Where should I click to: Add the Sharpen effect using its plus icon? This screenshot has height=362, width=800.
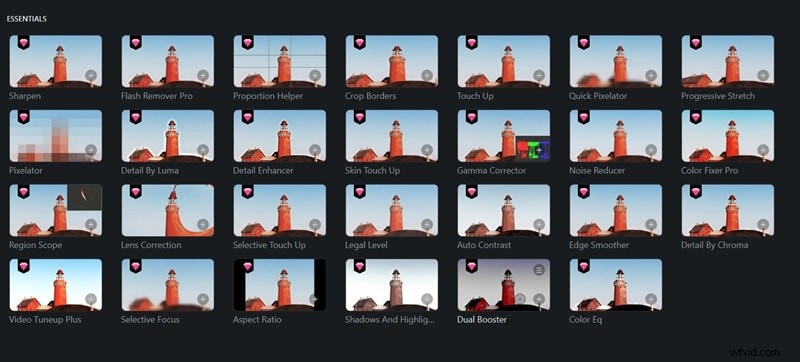(x=91, y=75)
